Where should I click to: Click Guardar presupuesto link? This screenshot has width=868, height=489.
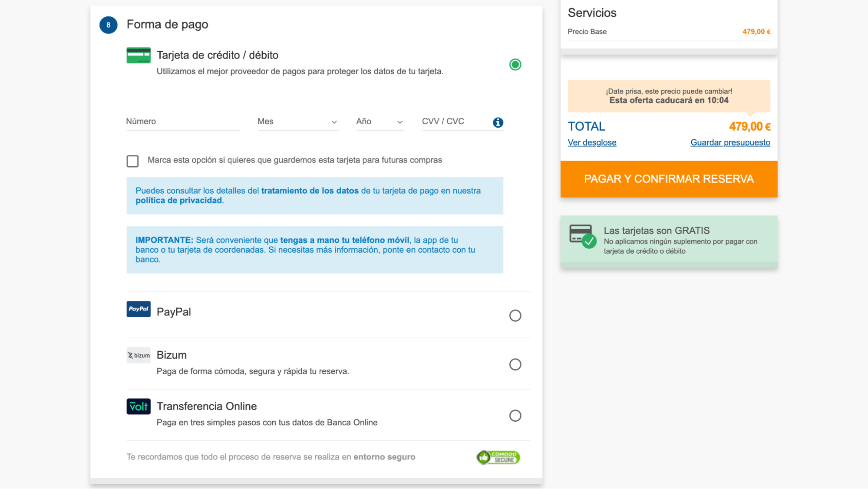(730, 142)
